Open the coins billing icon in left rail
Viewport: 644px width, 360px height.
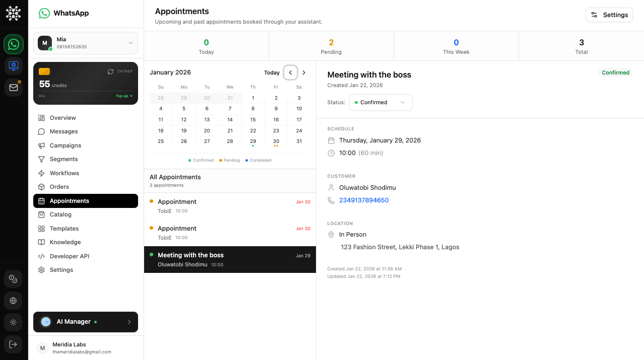(x=14, y=279)
